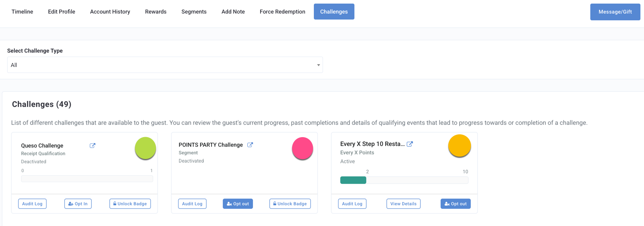Image resolution: width=644 pixels, height=226 pixels.
Task: Unlock badge for POINTS PARTY Challenge
Action: pyautogui.click(x=290, y=204)
